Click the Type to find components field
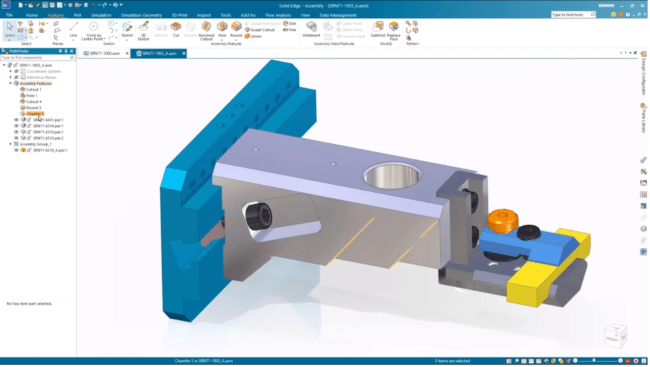Viewport: 650px width, 367px height. click(x=38, y=58)
